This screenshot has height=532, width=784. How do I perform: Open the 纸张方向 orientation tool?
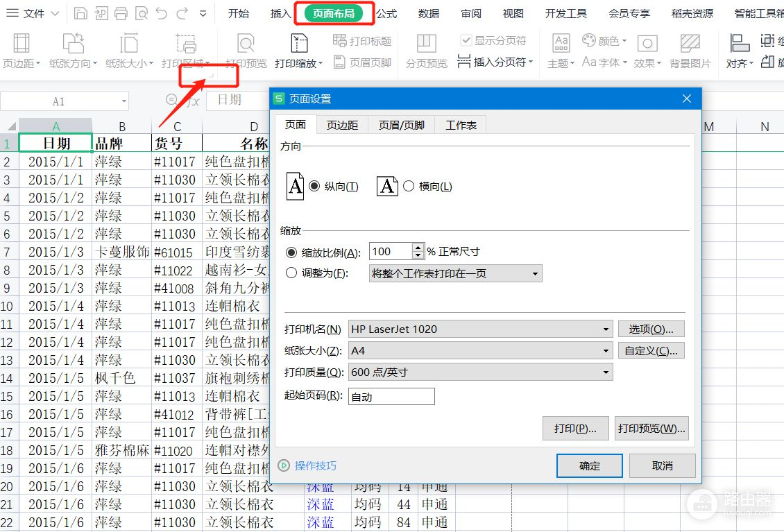click(x=73, y=44)
